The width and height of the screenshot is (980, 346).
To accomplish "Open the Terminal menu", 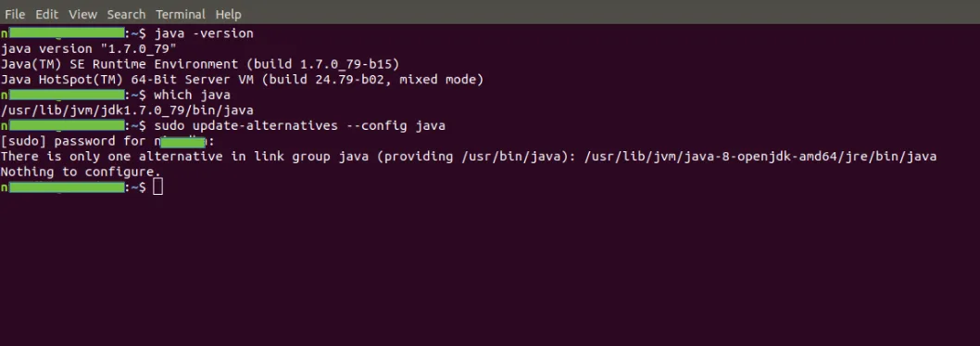I will click(181, 14).
